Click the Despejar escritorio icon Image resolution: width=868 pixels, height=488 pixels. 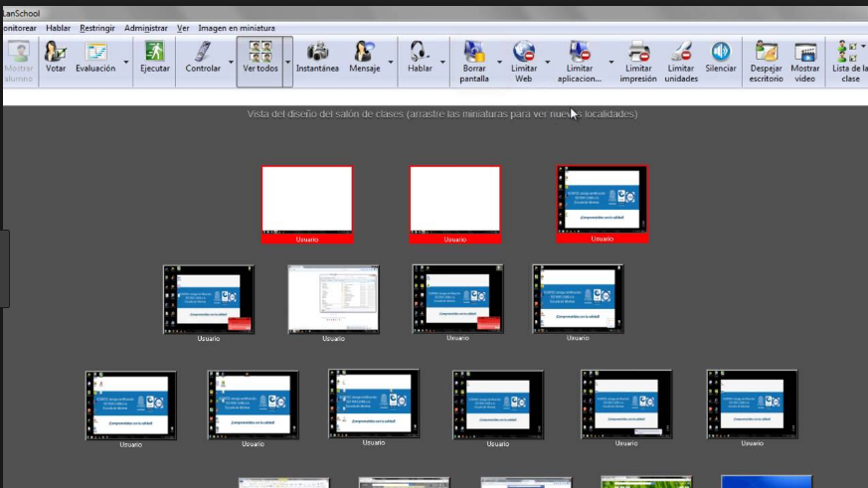tap(766, 61)
